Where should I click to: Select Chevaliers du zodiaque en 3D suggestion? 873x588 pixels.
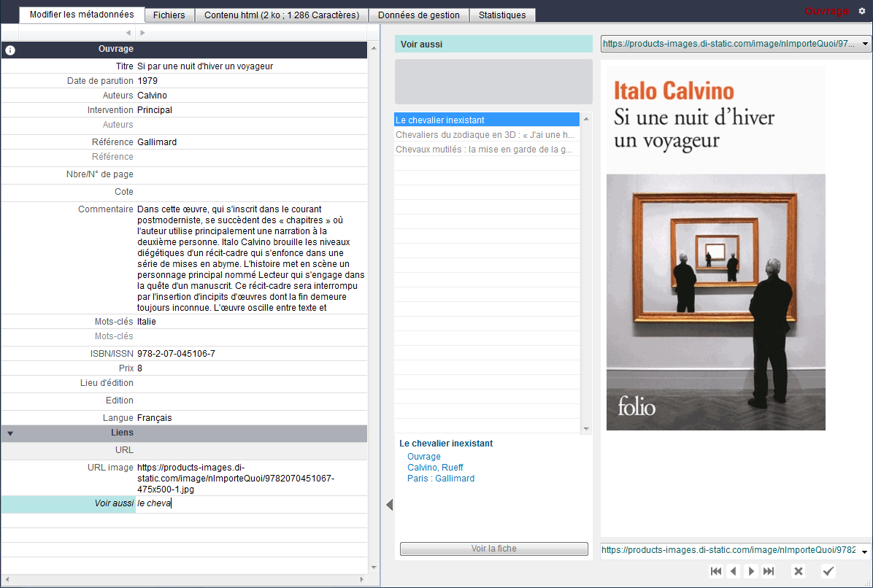point(487,135)
